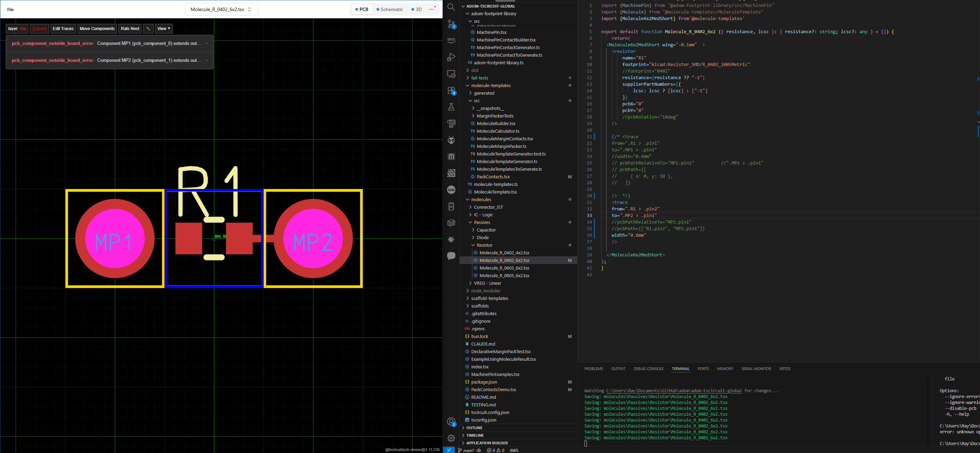
Task: Open the Testing flask icon
Action: click(x=451, y=107)
